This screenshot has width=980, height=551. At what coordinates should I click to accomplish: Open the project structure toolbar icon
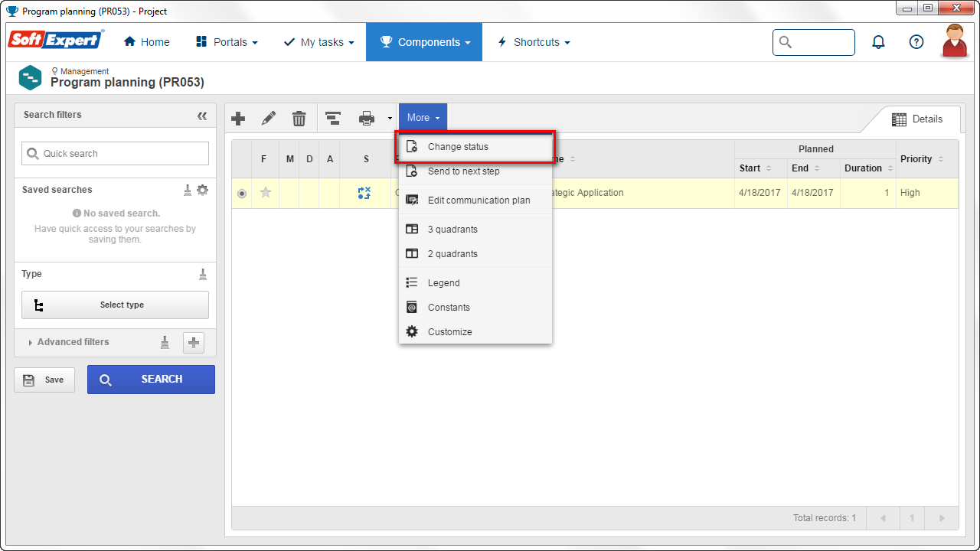point(333,119)
